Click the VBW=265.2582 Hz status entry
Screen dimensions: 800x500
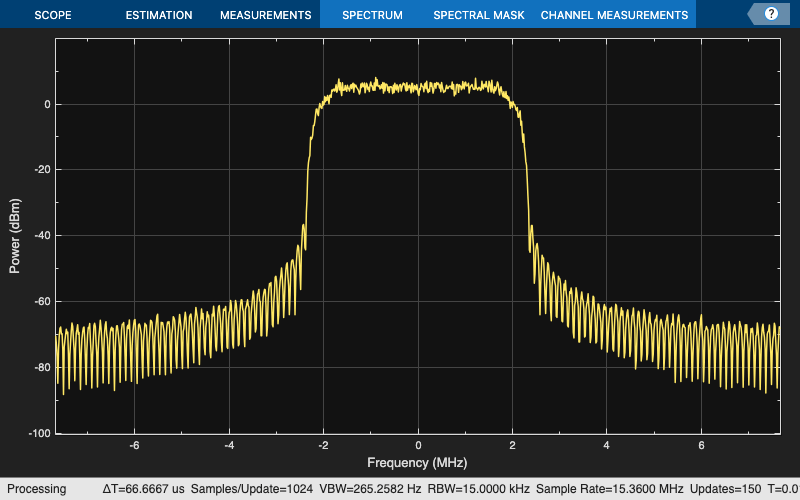pos(370,489)
